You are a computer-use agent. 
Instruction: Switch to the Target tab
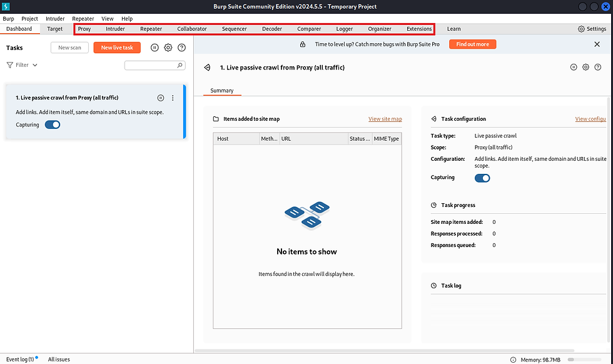click(55, 29)
